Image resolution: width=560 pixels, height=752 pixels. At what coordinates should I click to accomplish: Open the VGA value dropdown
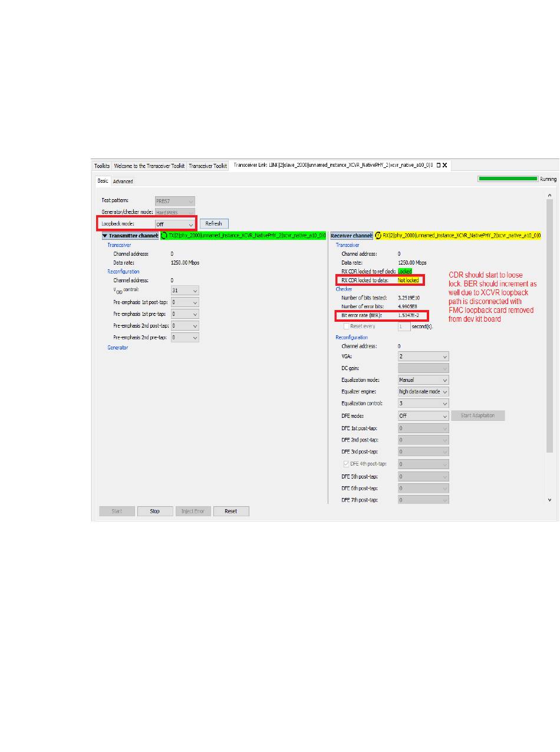point(423,357)
